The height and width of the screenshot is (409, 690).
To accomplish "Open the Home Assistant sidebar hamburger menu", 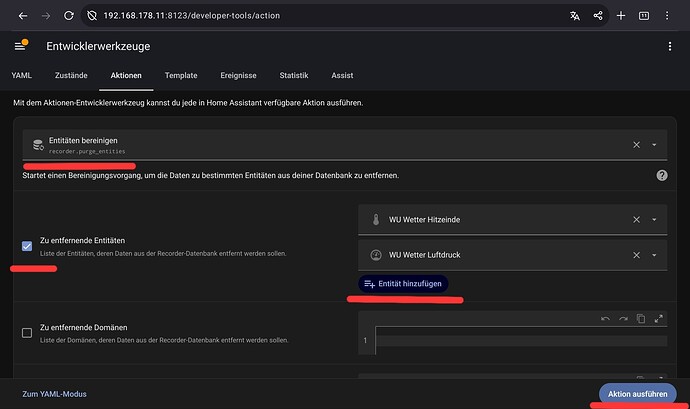I will point(20,46).
